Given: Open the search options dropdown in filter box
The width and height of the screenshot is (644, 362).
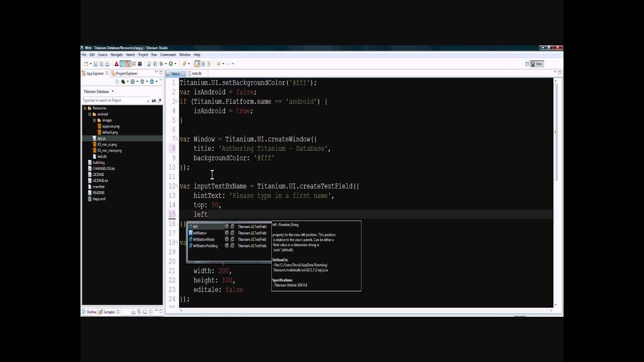Looking at the screenshot, I should pos(148,101).
